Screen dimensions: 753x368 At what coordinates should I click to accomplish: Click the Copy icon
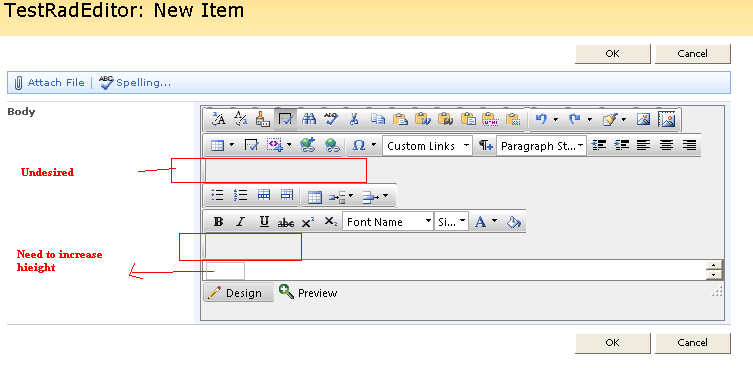click(377, 119)
